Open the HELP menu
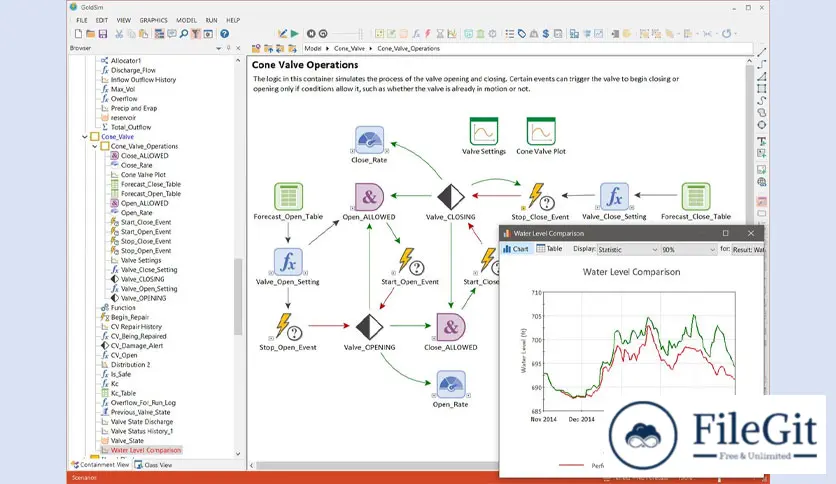The width and height of the screenshot is (836, 484). coord(233,20)
